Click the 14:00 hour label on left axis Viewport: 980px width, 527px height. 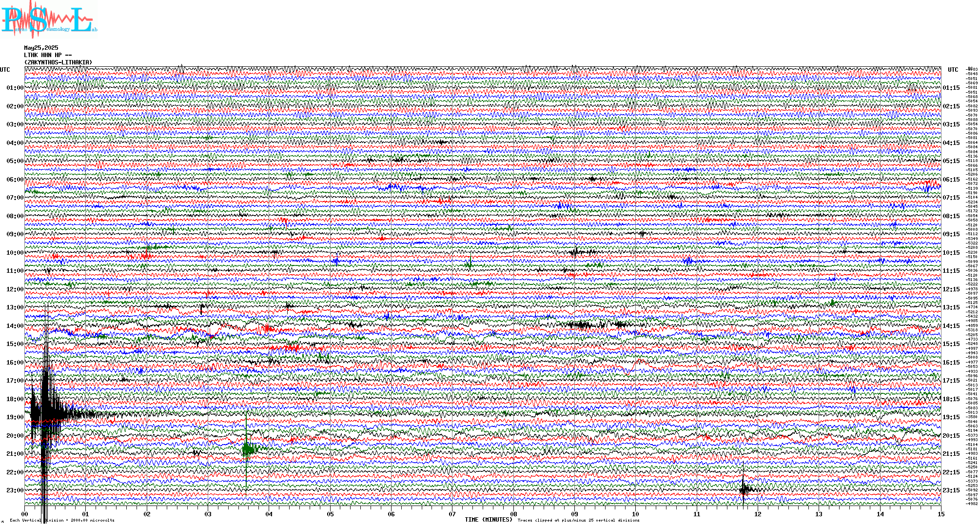pos(15,326)
